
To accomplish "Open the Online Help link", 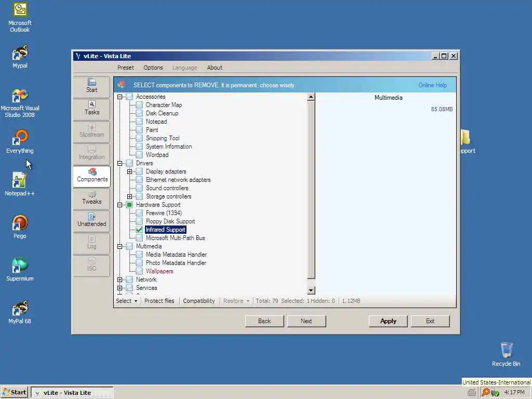I will coord(433,85).
